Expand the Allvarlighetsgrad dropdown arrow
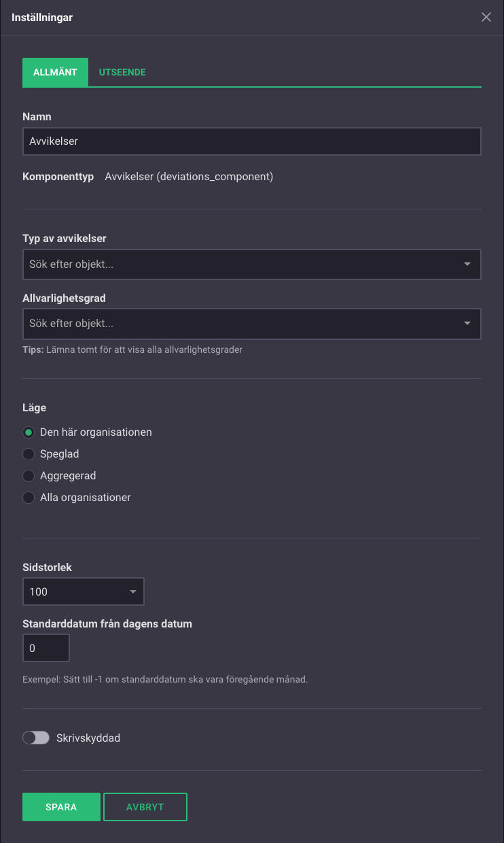The image size is (504, 843). pyautogui.click(x=467, y=324)
